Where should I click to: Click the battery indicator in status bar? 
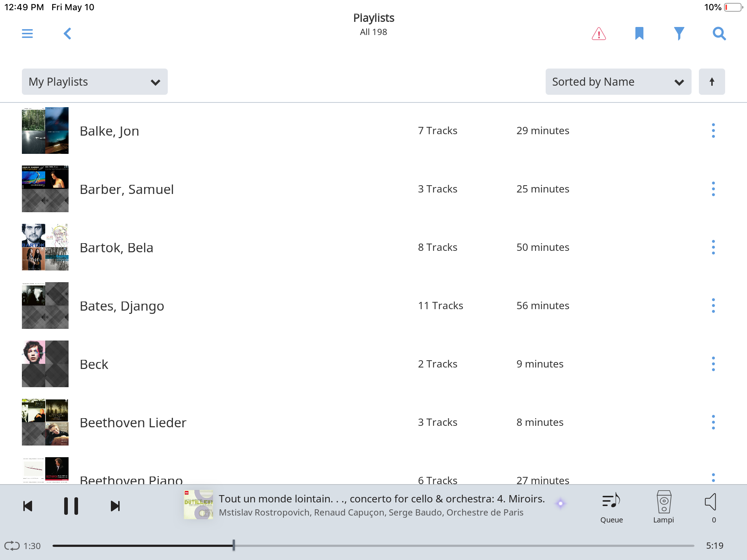coord(733,7)
